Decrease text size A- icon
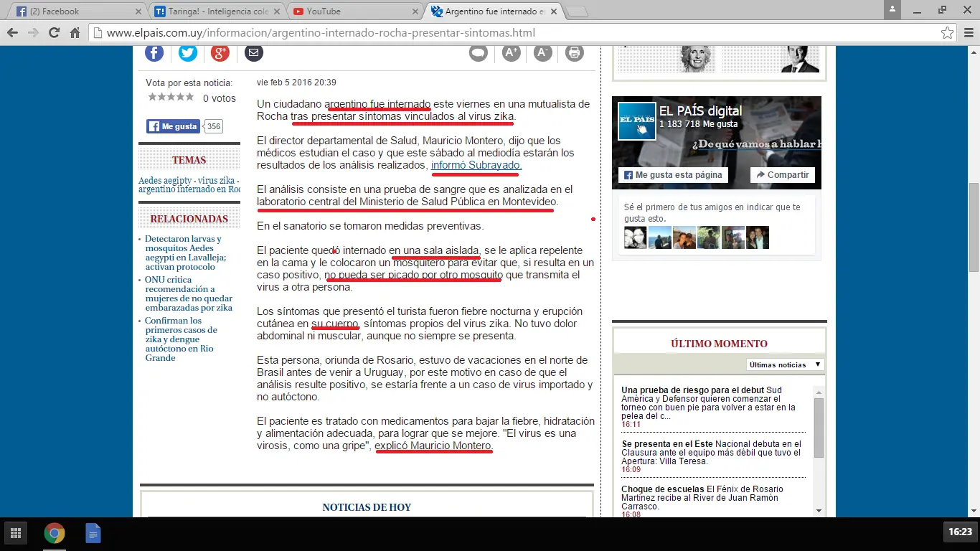 coord(543,52)
